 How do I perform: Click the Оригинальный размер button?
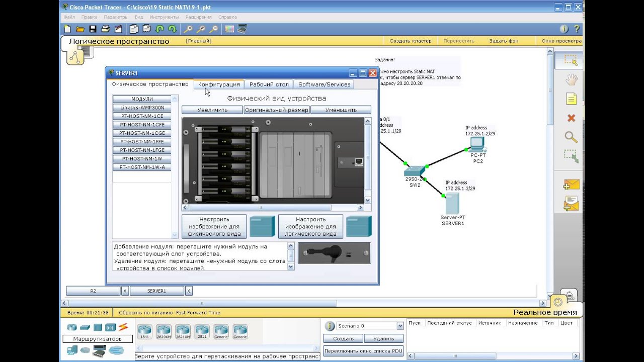click(276, 110)
